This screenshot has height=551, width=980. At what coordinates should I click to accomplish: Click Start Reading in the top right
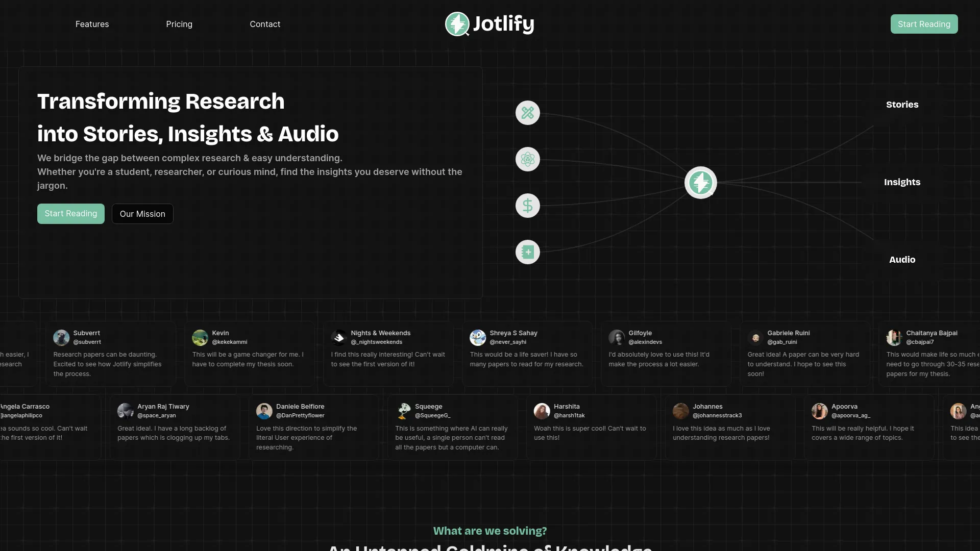pos(924,24)
